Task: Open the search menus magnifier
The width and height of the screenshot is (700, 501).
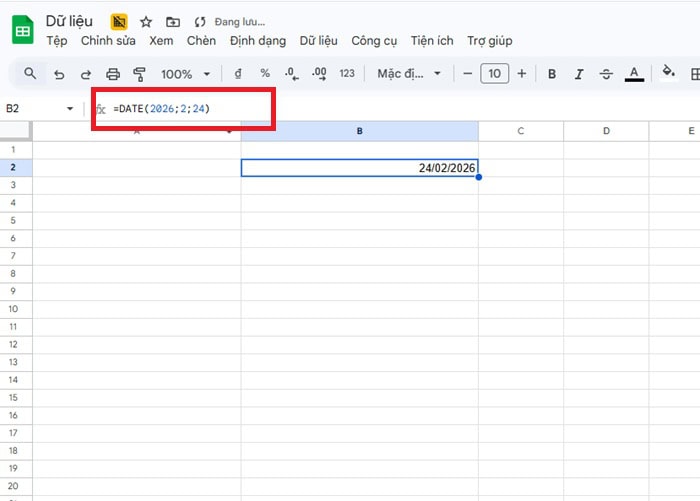Action: (30, 73)
